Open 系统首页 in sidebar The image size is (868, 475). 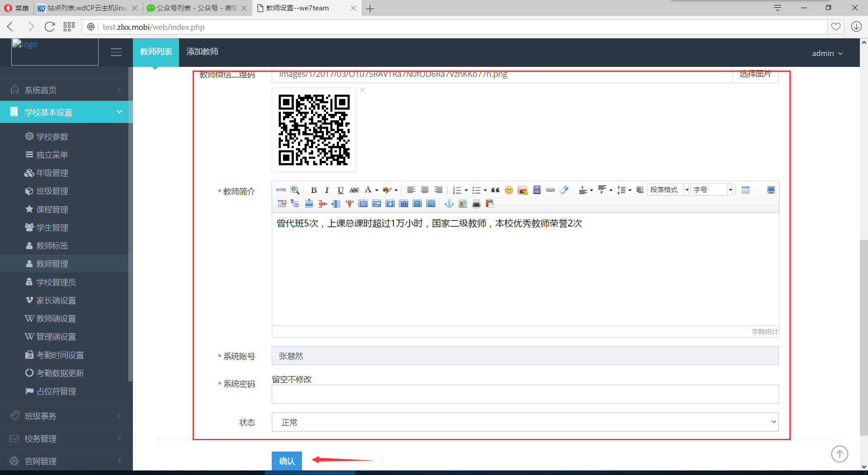66,90
